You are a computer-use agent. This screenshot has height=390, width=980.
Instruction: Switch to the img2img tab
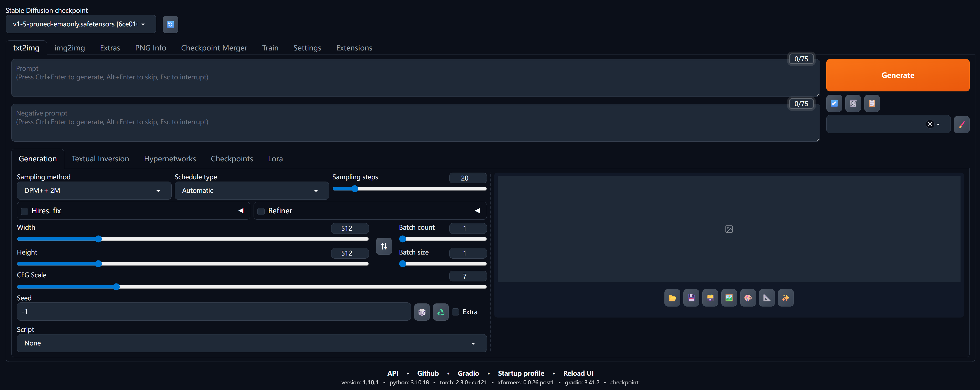tap(69, 48)
